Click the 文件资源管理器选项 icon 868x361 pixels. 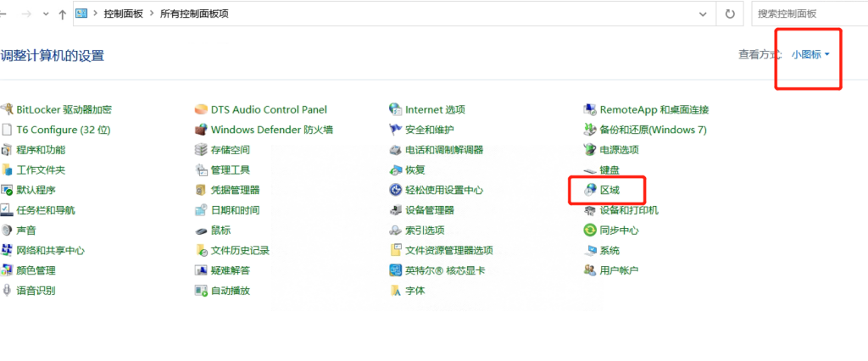click(x=395, y=250)
